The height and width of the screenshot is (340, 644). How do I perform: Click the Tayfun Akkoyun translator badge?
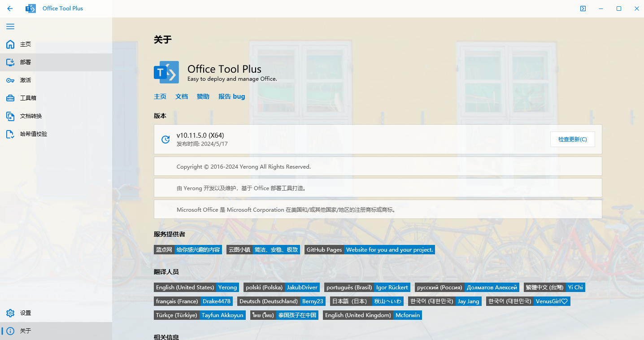pyautogui.click(x=200, y=315)
